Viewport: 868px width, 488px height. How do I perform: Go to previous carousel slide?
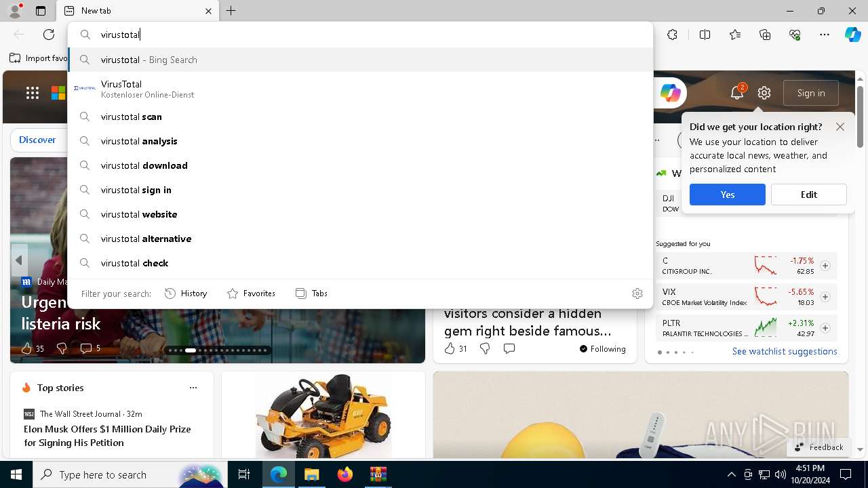click(x=19, y=260)
